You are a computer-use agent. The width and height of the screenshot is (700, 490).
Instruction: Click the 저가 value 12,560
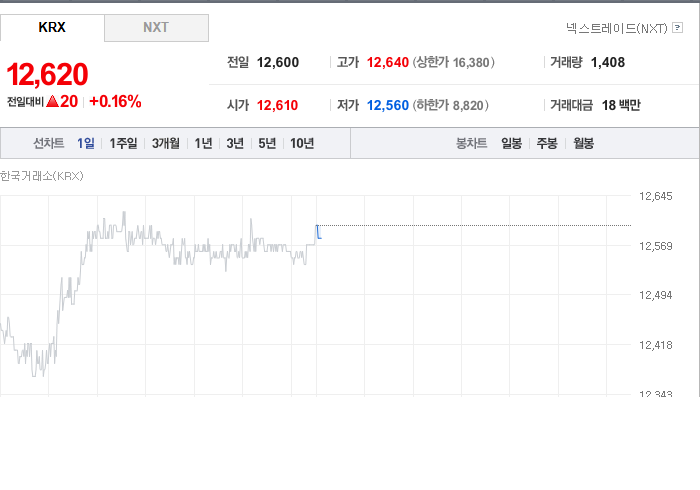point(388,105)
